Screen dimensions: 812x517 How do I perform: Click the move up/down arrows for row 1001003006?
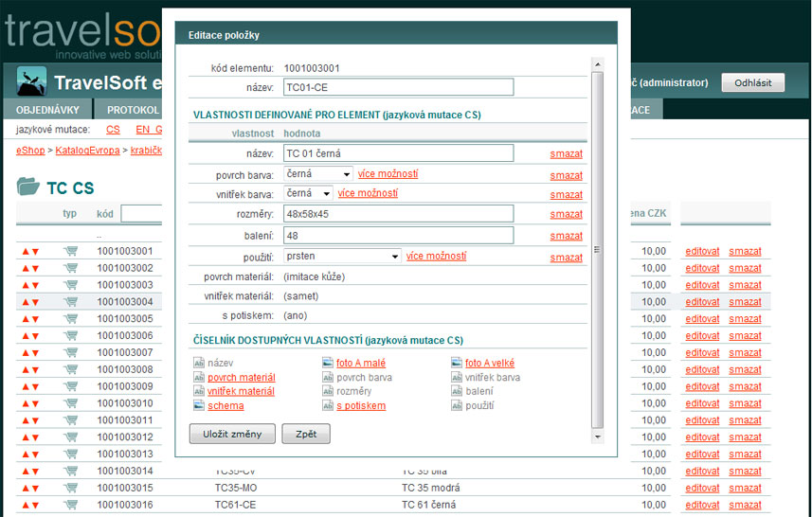coord(30,336)
